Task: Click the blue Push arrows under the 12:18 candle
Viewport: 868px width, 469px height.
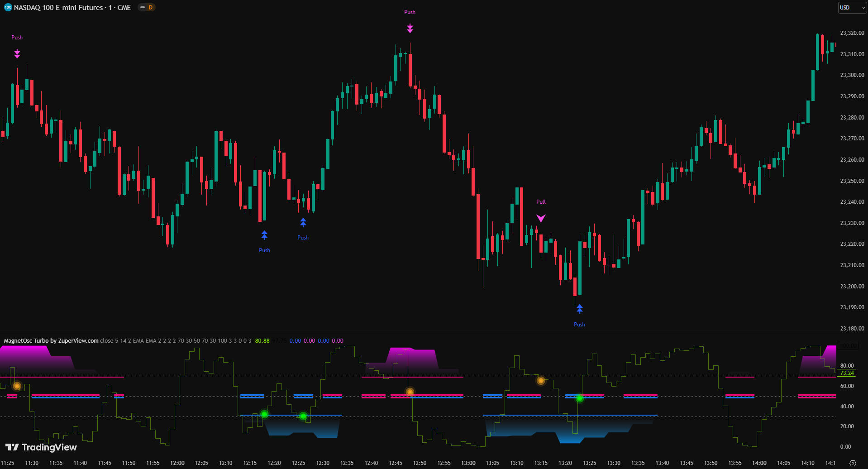Action: (264, 235)
